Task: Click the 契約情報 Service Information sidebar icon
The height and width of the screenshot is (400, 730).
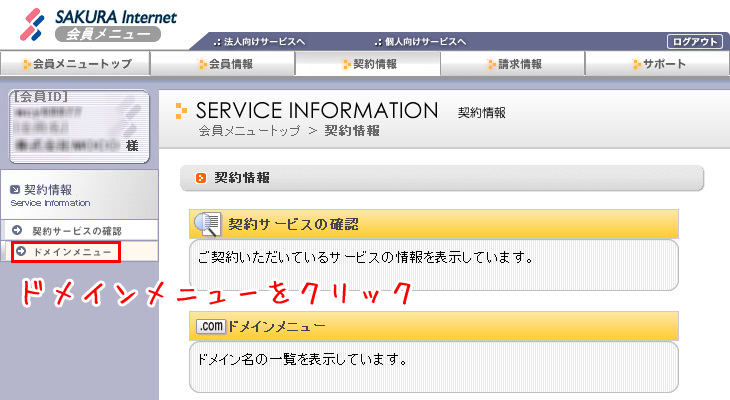Action: click(15, 189)
